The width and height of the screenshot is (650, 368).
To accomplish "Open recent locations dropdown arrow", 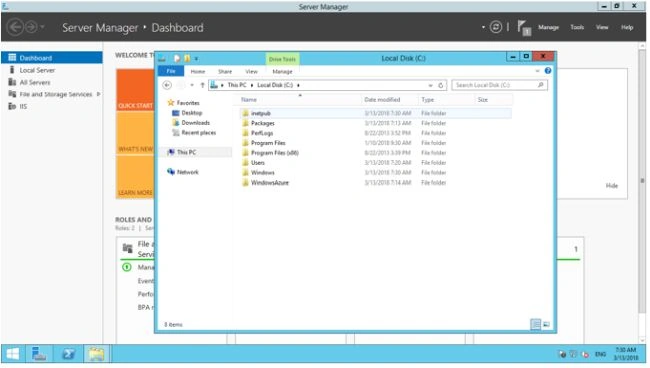I will pos(192,85).
